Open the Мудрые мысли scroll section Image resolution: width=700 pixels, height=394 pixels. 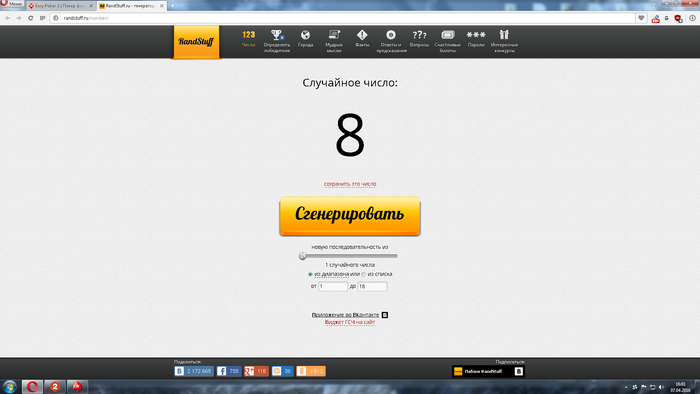pos(334,41)
